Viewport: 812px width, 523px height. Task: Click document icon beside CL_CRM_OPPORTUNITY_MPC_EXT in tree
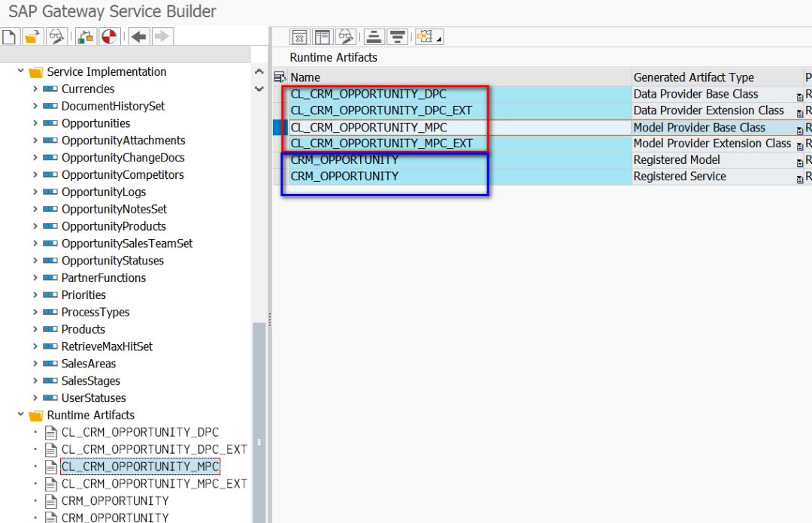(51, 484)
